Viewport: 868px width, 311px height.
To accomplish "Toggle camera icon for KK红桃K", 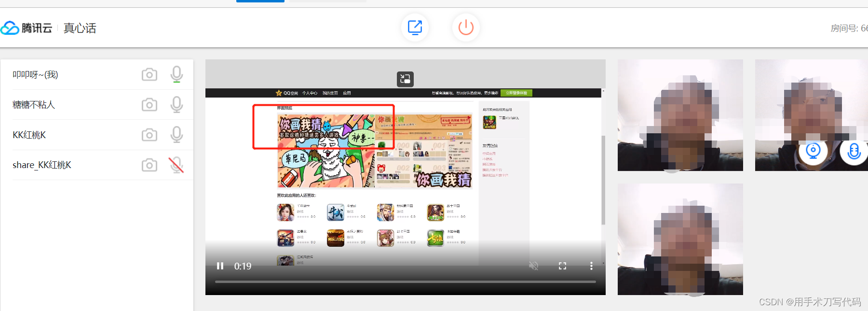I will pos(149,135).
